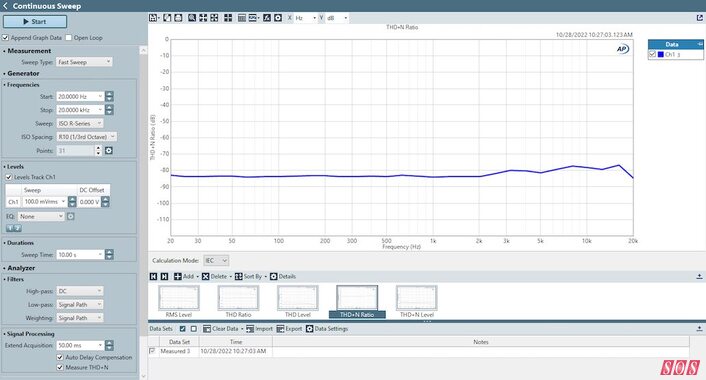Check all data sets checkbox
The image size is (706, 380).
[182, 329]
